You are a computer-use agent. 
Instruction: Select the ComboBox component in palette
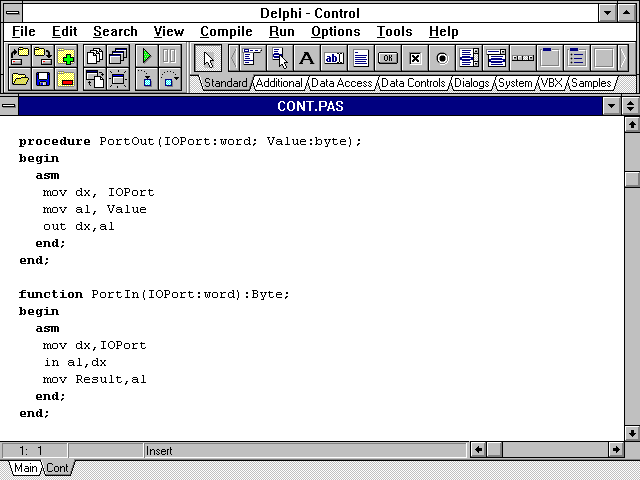[x=496, y=57]
